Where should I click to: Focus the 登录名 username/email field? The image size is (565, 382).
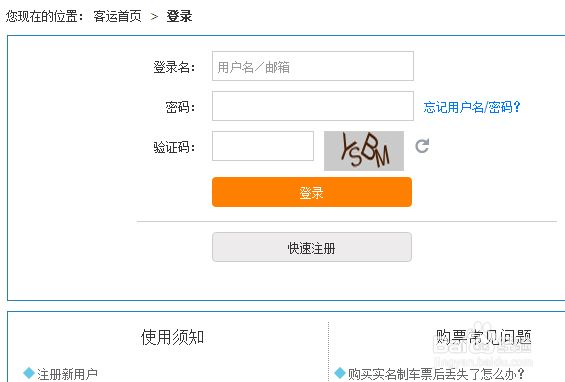pos(313,66)
